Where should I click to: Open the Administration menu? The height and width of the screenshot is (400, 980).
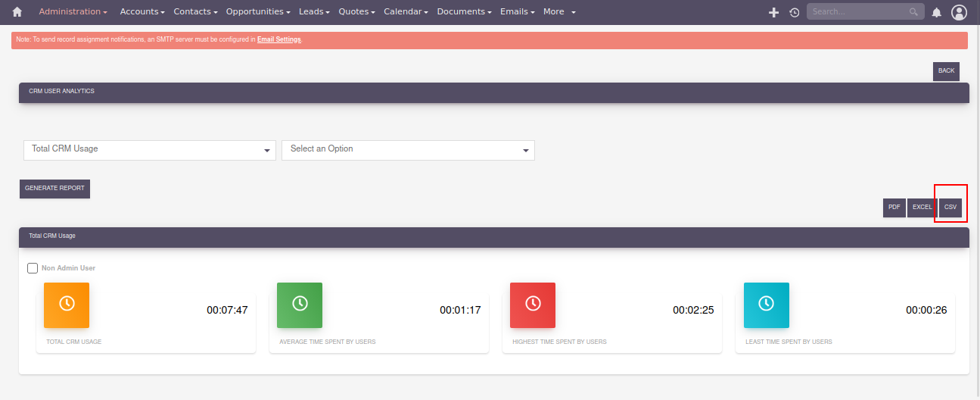click(73, 12)
